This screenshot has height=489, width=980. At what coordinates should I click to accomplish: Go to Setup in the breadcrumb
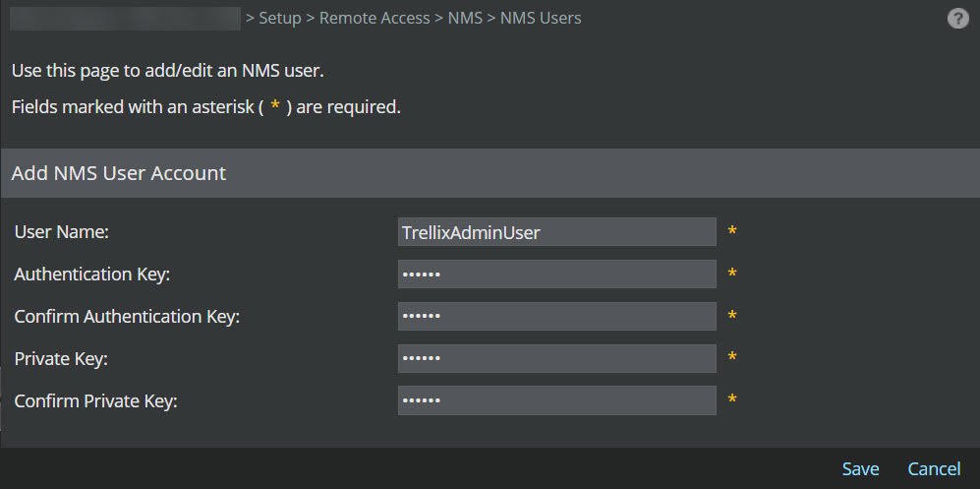click(280, 19)
